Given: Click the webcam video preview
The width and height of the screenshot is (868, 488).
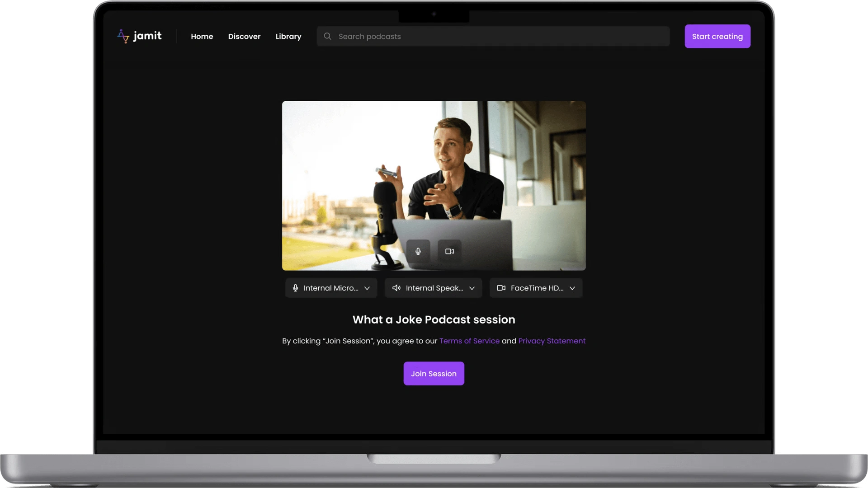Looking at the screenshot, I should pos(434,186).
